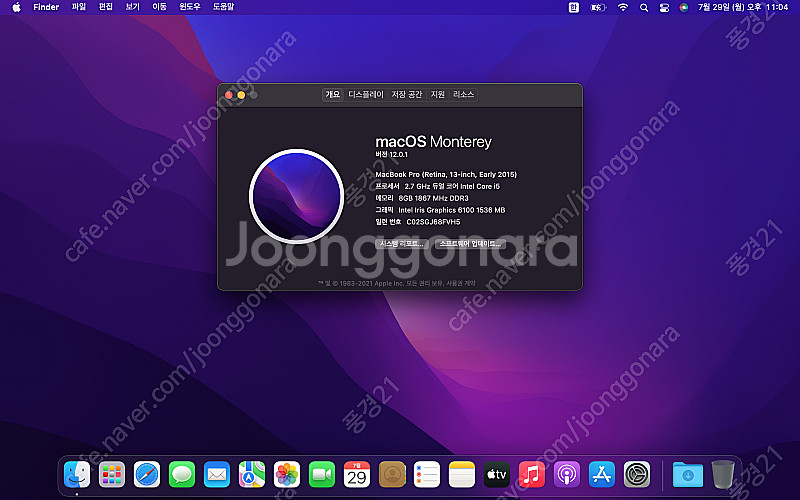Open Finder from the Dock
Screen dimensions: 800x500
77,474
